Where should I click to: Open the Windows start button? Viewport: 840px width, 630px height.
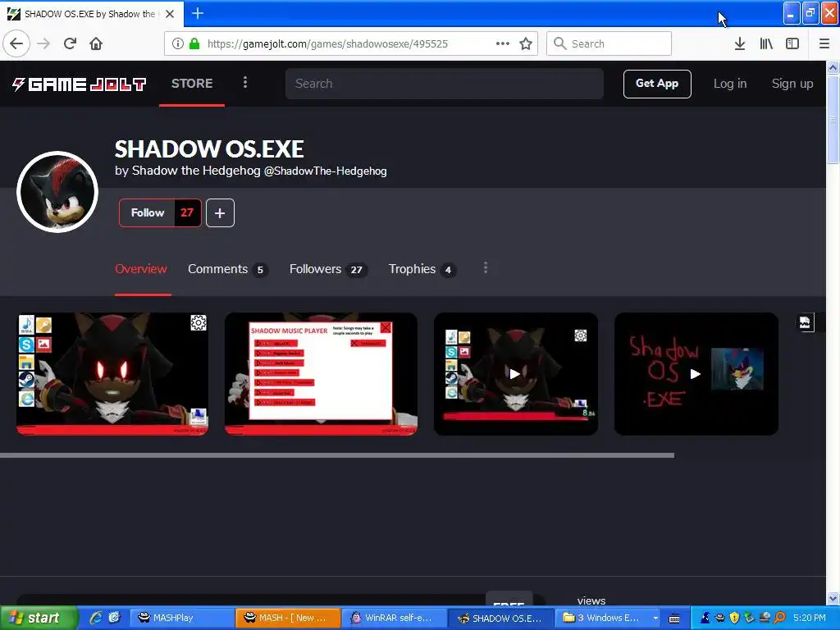38,618
